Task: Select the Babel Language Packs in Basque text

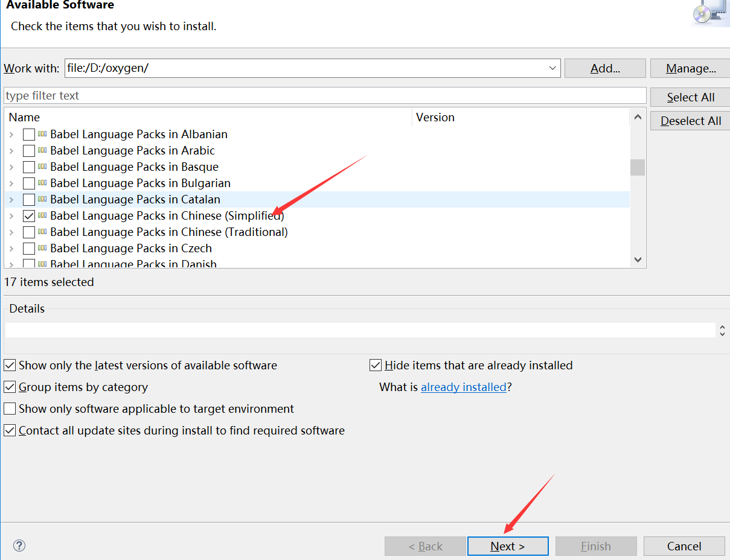Action: coord(135,167)
